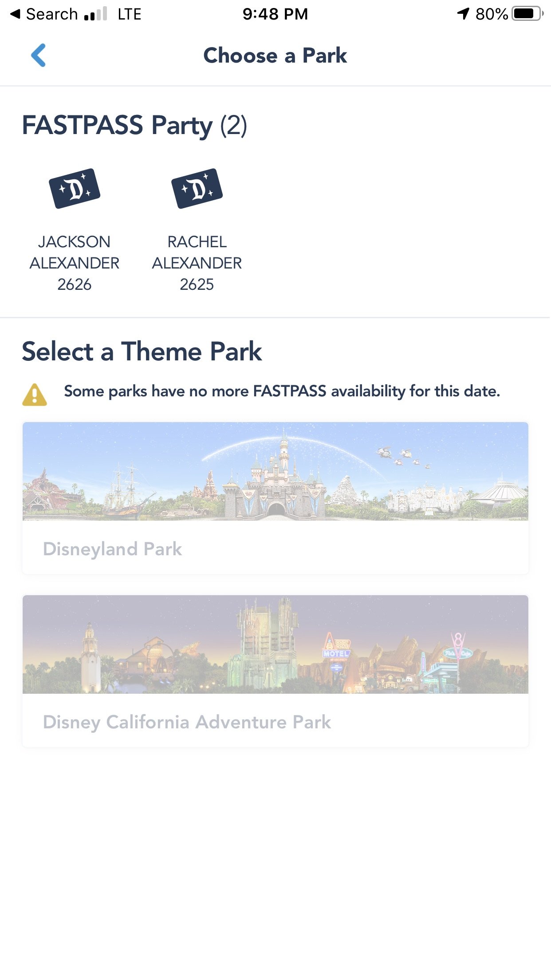
Task: Choose Disneyland Park label
Action: (113, 549)
